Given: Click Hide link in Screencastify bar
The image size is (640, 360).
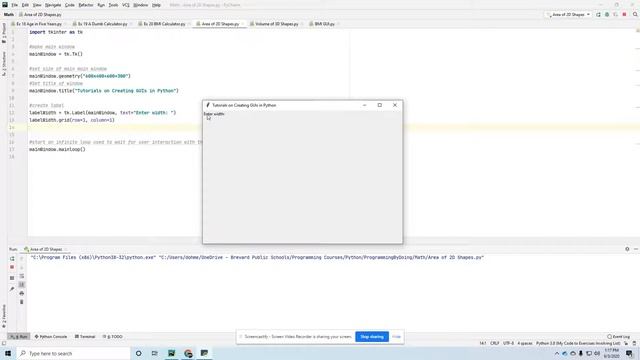Looking at the screenshot, I should coord(396,337).
